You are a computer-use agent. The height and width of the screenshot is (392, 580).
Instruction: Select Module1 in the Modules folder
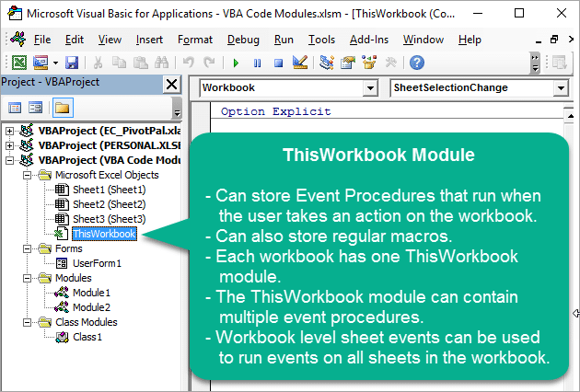pos(91,293)
